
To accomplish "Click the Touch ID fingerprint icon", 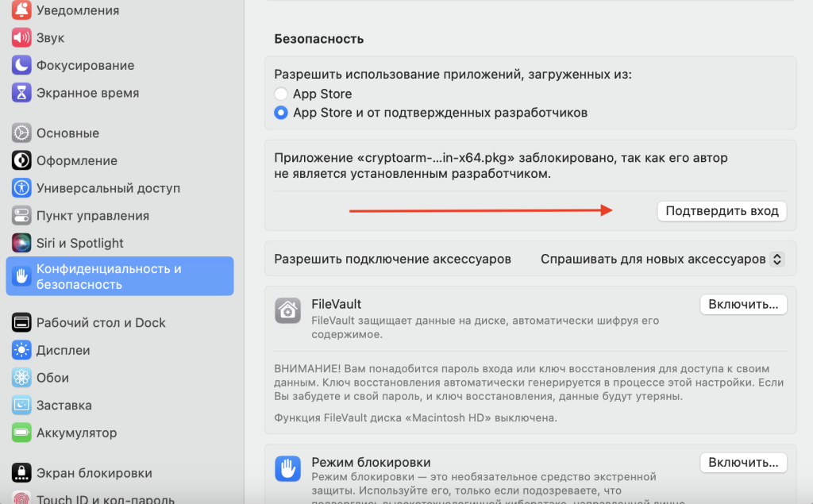I will coord(21,498).
